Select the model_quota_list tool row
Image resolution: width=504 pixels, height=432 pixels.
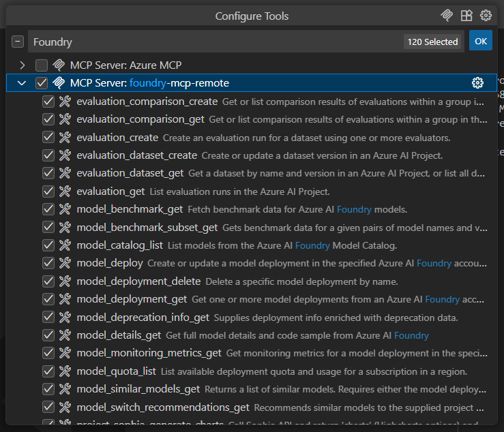click(117, 371)
